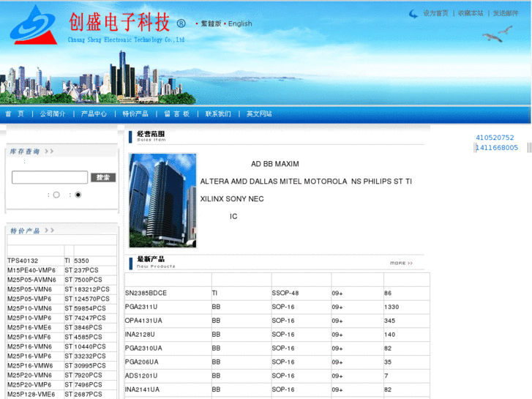Click PGA2311U in new products table
This screenshot has width=532, height=399.
[x=141, y=307]
